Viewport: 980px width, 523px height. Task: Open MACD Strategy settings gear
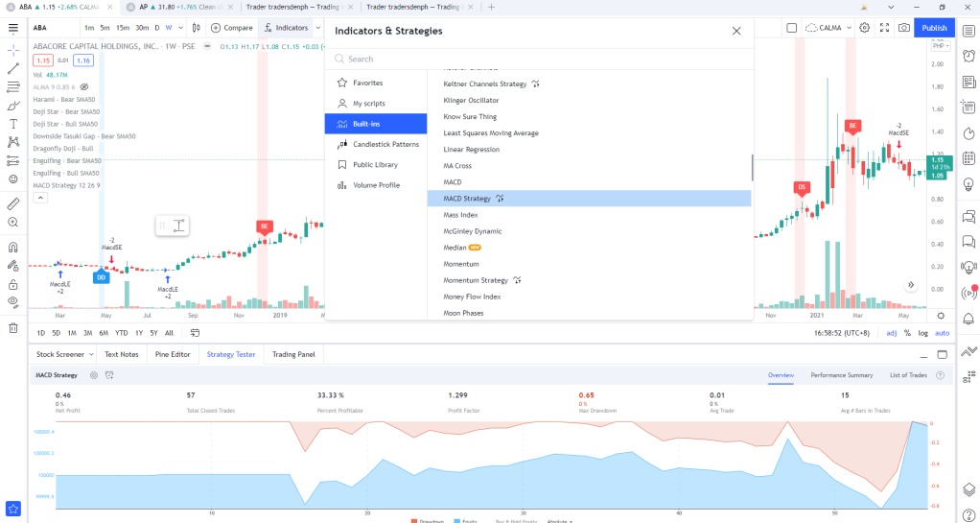(x=94, y=375)
